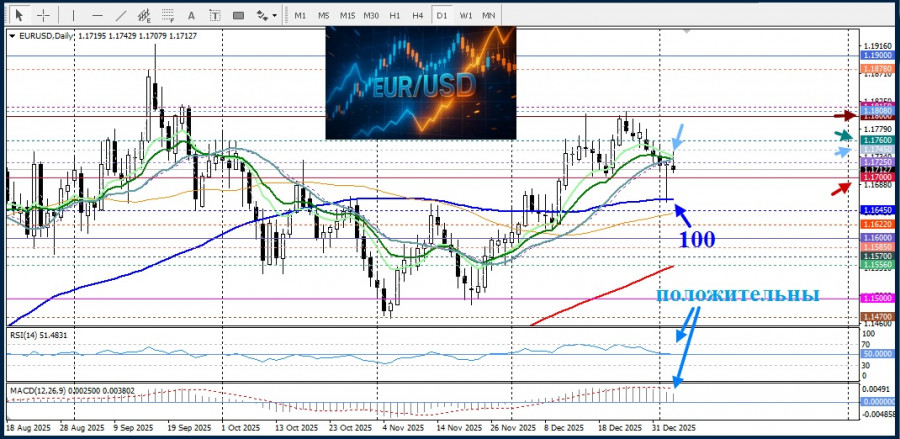Click the 1.17000 price level label
The width and height of the screenshot is (900, 439).
coord(878,178)
